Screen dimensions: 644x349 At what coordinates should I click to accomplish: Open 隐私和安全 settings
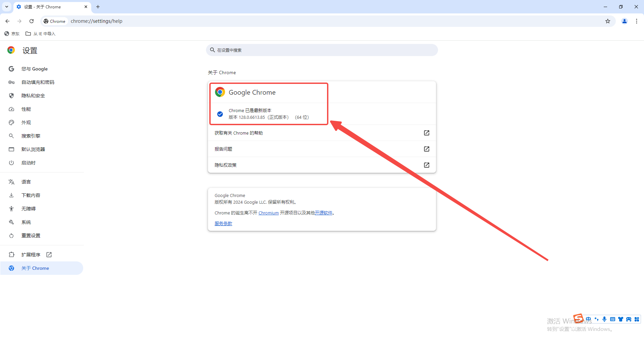point(42,96)
